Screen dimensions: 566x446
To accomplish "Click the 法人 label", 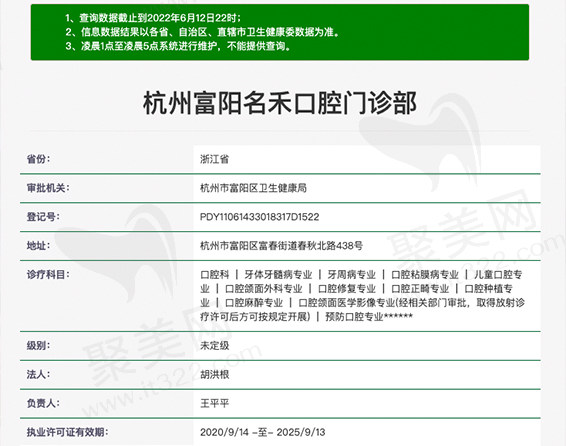I will pos(38,374).
